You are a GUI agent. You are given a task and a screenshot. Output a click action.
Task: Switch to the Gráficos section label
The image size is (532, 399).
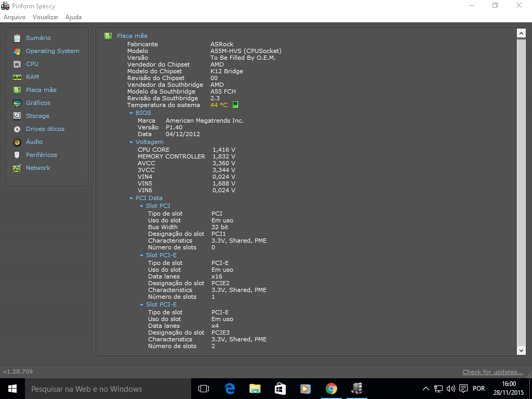coord(38,103)
